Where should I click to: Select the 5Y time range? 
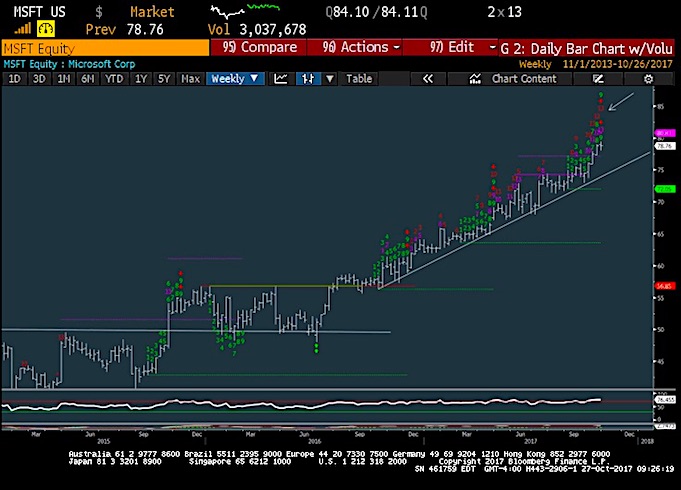point(164,79)
